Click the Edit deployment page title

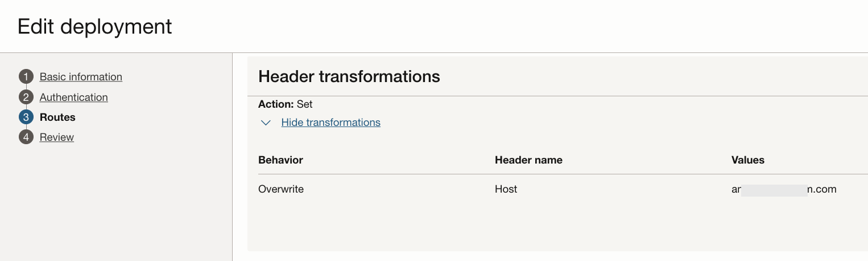[x=95, y=26]
